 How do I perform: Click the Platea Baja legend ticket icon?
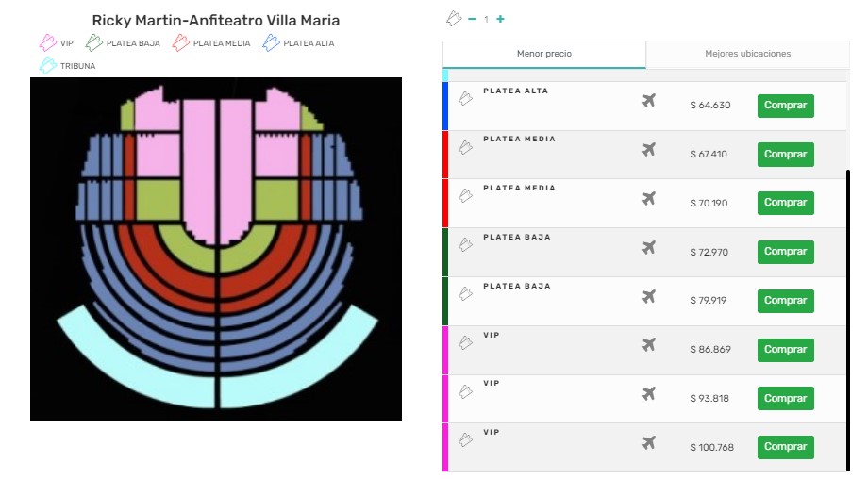[x=94, y=42]
